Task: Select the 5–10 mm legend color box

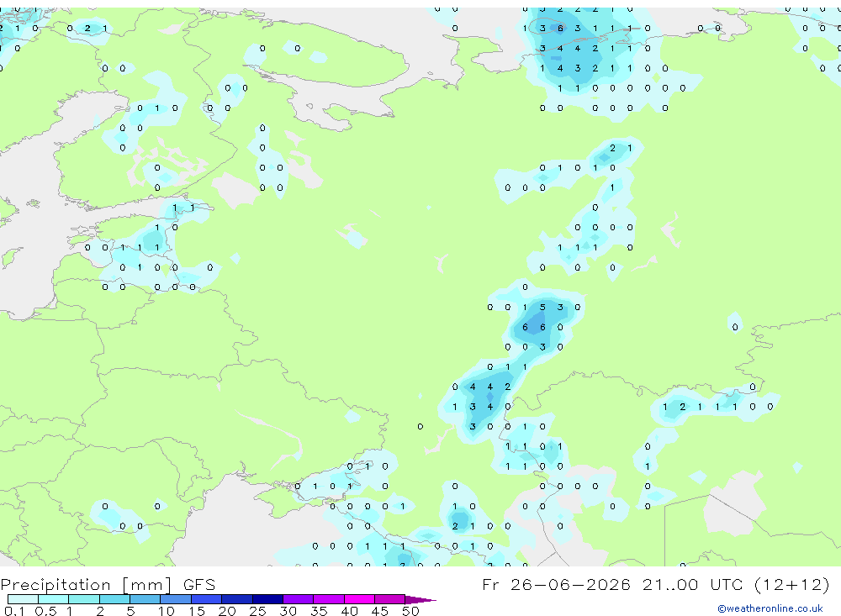Action: click(x=145, y=599)
